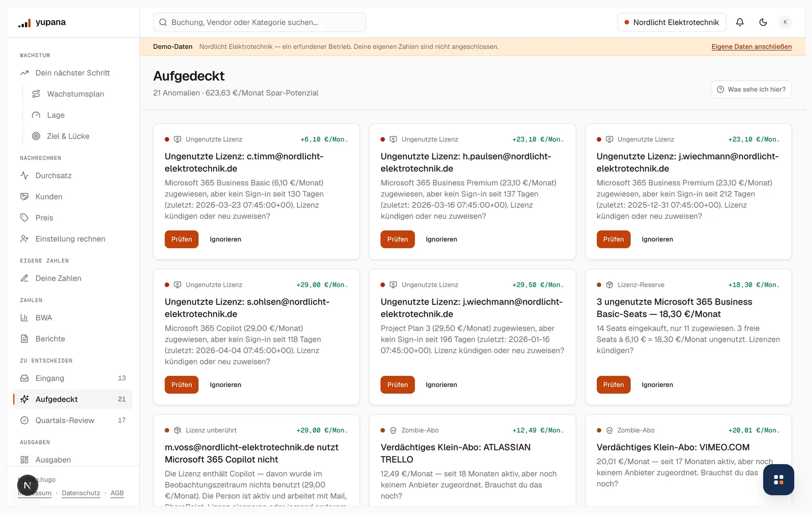The image size is (812, 513).
Task: Click the Aufgedeckt sparkle icon
Action: 24,399
